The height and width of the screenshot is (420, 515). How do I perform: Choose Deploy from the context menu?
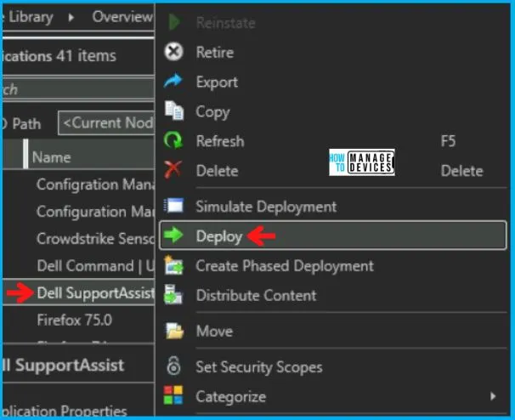click(x=333, y=236)
